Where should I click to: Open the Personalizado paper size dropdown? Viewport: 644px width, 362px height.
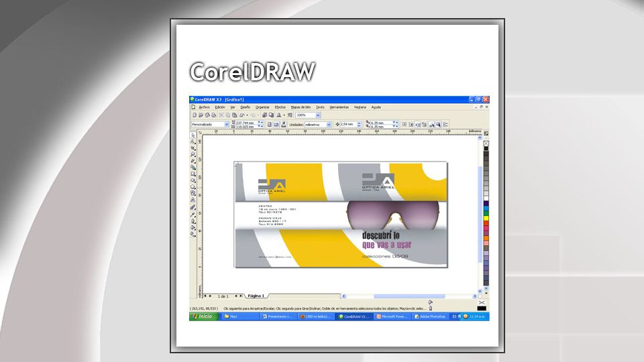point(226,125)
